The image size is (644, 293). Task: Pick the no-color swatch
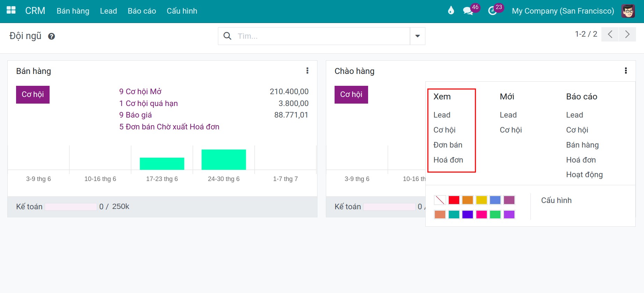(440, 200)
